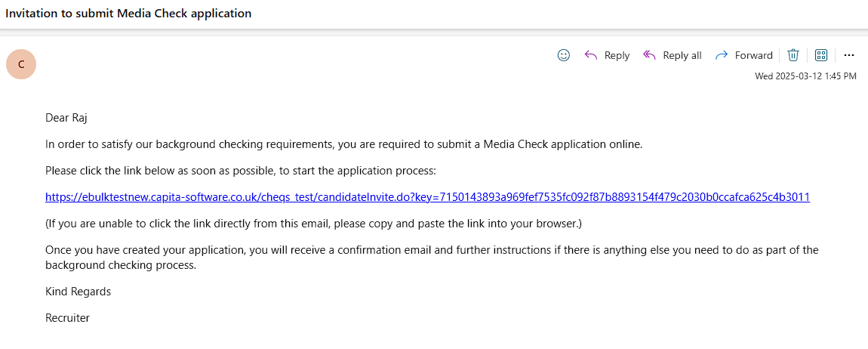The height and width of the screenshot is (349, 868).
Task: Click the 'Kind Regards' closing line
Action: 78,292
